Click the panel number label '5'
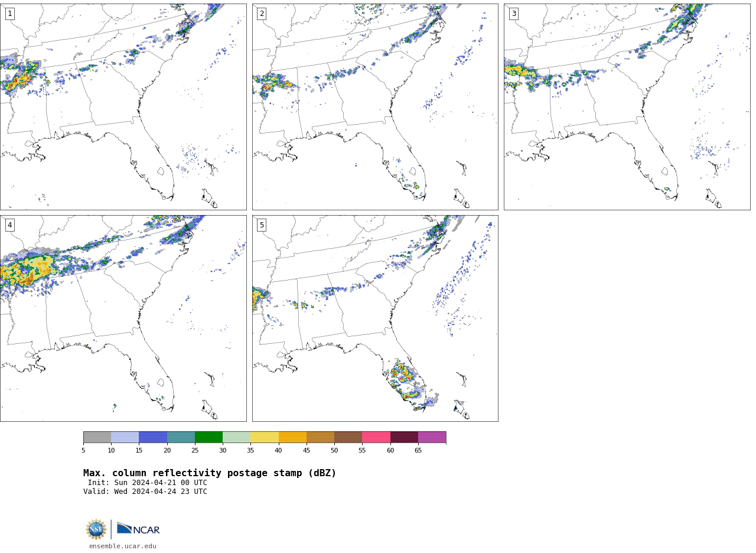This screenshot has height=553, width=756. pos(262,225)
